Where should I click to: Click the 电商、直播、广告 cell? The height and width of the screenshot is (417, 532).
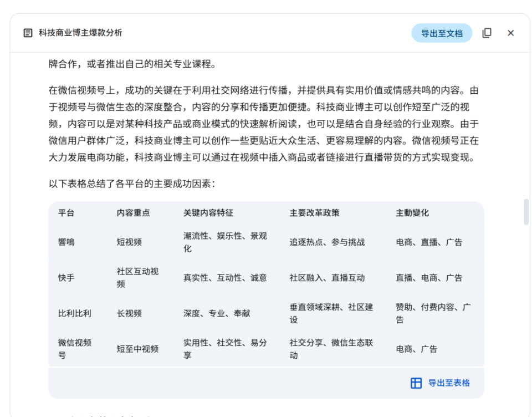coord(429,242)
